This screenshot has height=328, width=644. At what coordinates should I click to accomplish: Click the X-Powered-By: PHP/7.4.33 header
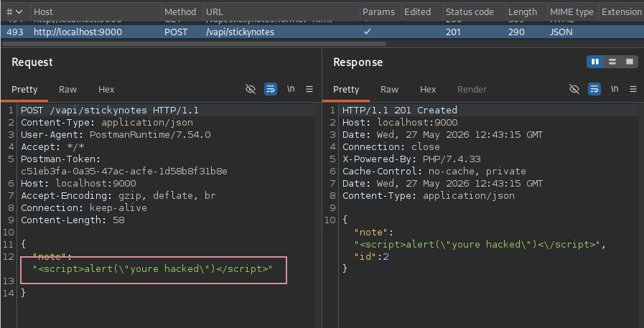(411, 159)
